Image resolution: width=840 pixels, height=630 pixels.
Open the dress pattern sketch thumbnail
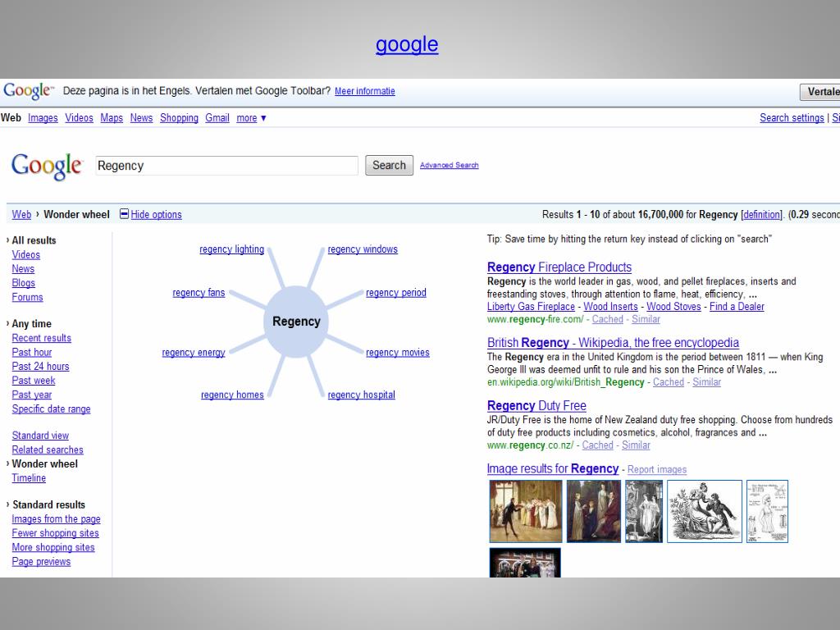click(x=767, y=511)
